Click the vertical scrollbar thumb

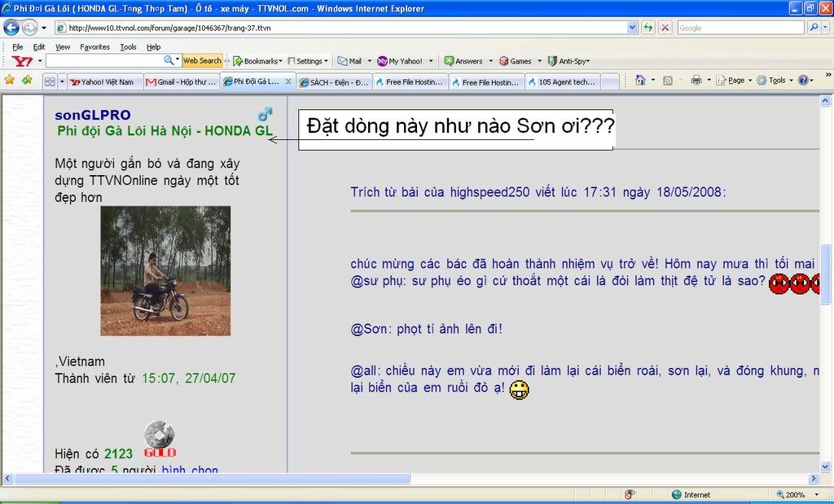826,274
